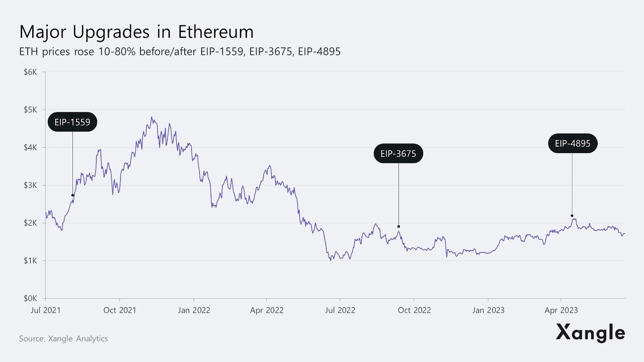
Task: Click the ETH prices subtitle text
Action: pyautogui.click(x=180, y=51)
